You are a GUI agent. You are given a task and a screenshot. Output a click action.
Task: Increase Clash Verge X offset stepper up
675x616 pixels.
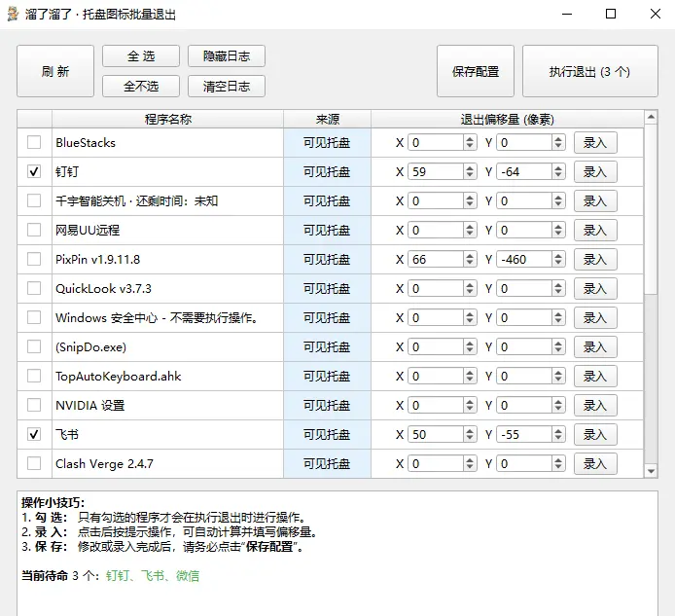(470, 459)
